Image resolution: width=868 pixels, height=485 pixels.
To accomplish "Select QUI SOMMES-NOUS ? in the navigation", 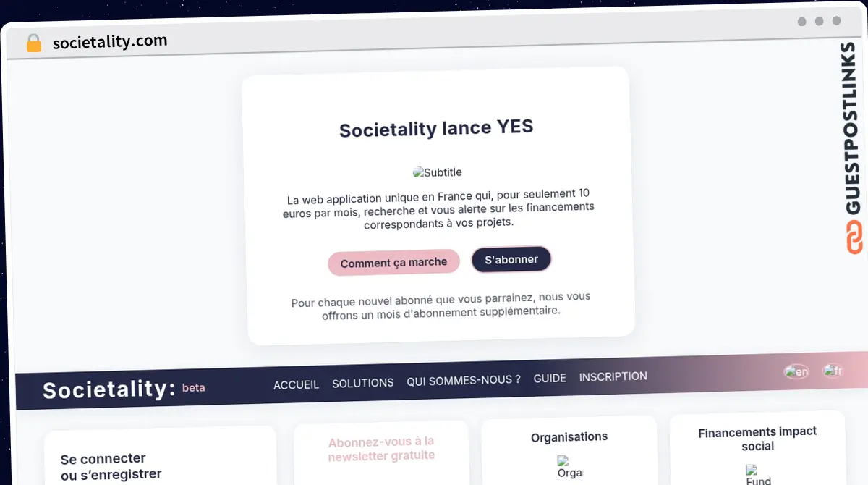I will [x=464, y=379].
